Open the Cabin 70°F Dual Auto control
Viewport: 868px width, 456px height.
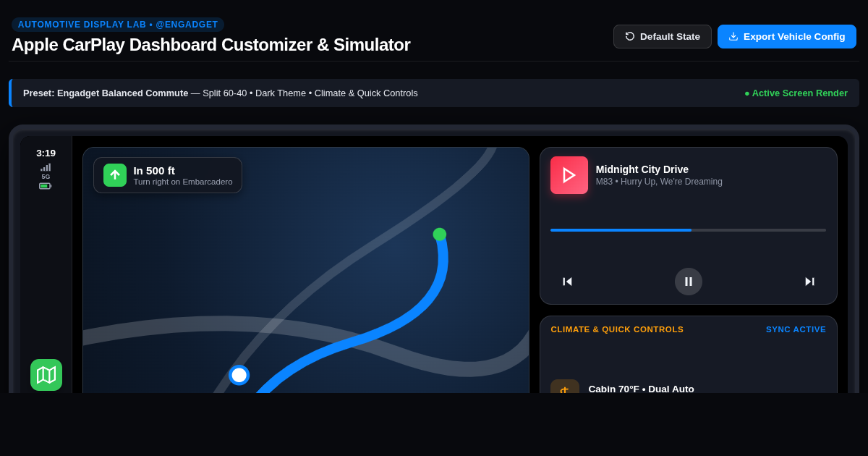click(641, 389)
